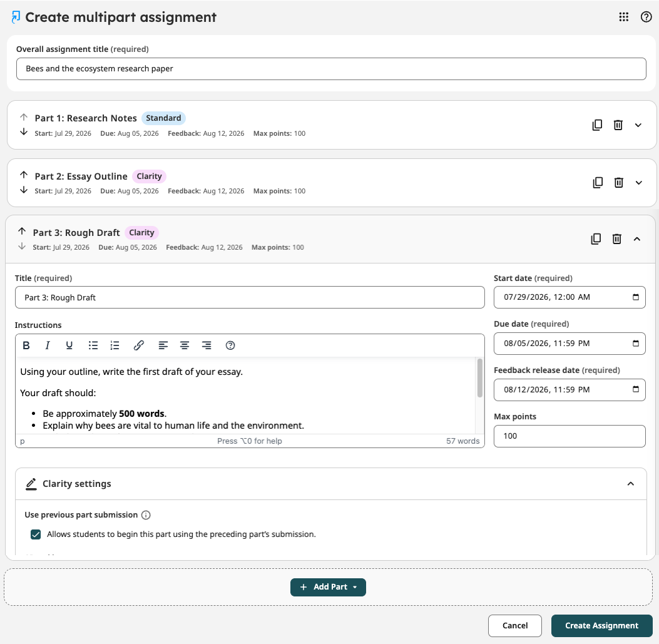Center align the instruction text
The image size is (659, 644).
[x=185, y=345]
